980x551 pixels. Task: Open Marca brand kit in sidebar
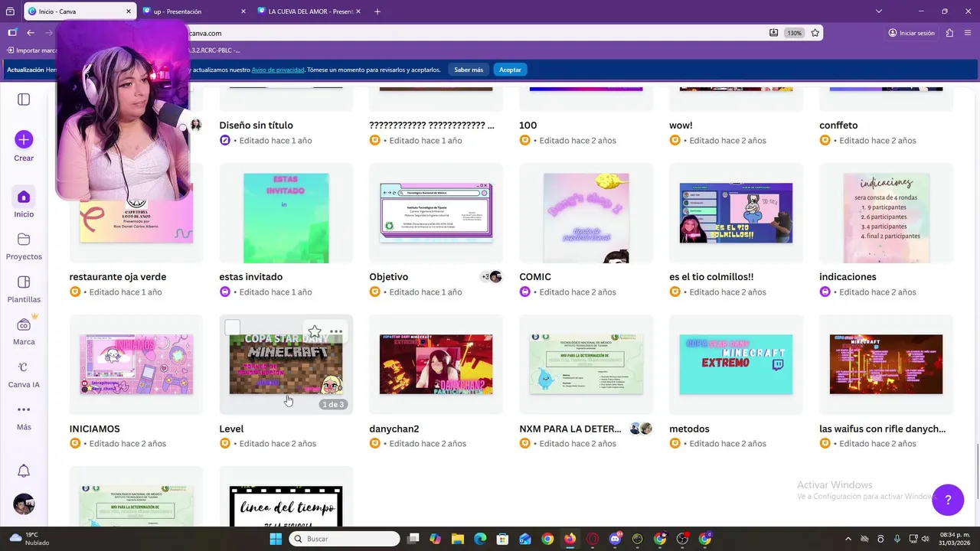(24, 331)
